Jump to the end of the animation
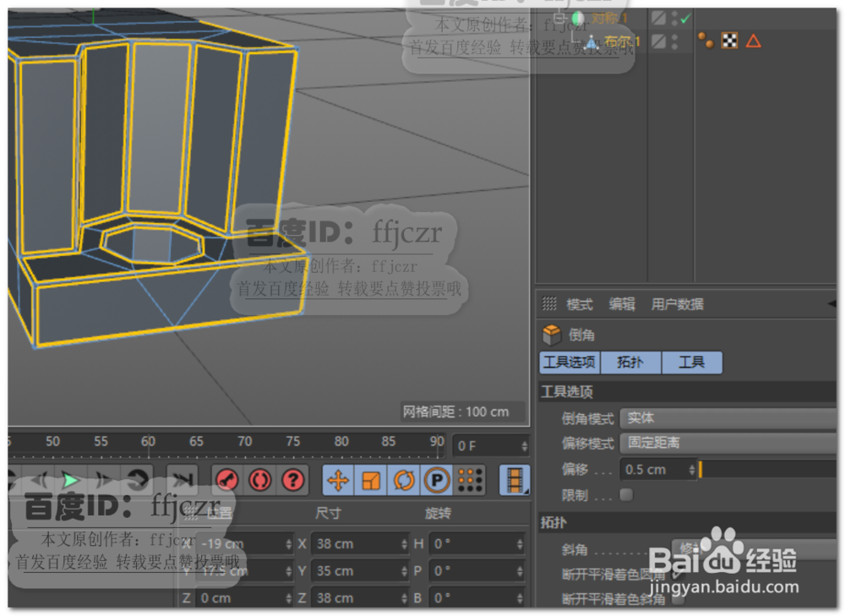Screen dimensions: 845x616 183,480
